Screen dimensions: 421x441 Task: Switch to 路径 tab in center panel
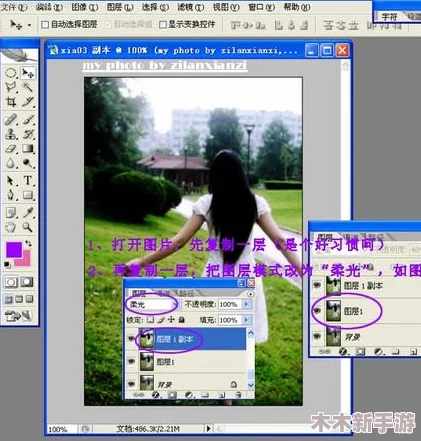pyautogui.click(x=187, y=294)
